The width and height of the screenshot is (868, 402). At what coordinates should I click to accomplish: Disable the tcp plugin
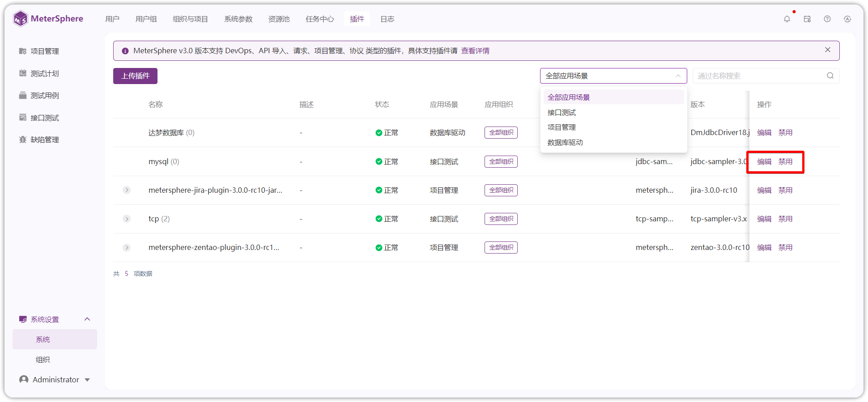click(x=785, y=219)
